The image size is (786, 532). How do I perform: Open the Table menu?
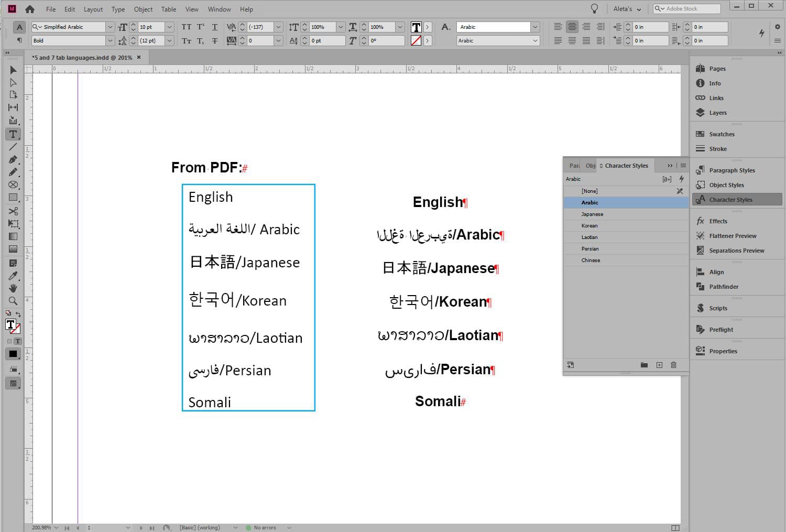[x=169, y=9]
